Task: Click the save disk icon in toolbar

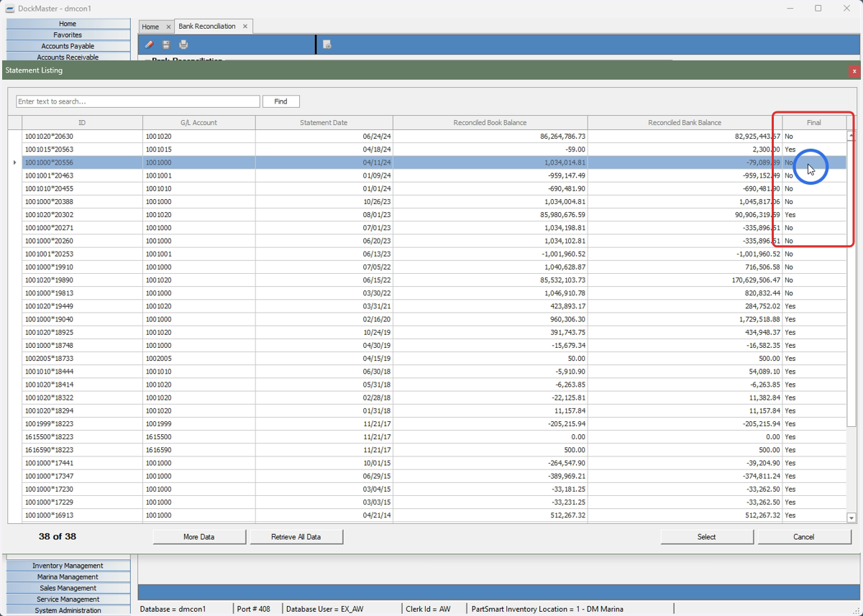Action: pyautogui.click(x=166, y=45)
